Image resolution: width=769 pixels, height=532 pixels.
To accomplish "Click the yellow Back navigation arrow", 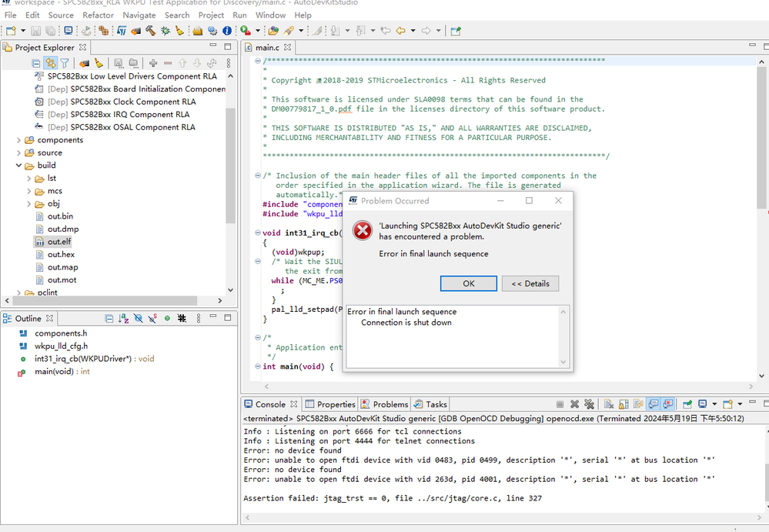I will pos(401,31).
